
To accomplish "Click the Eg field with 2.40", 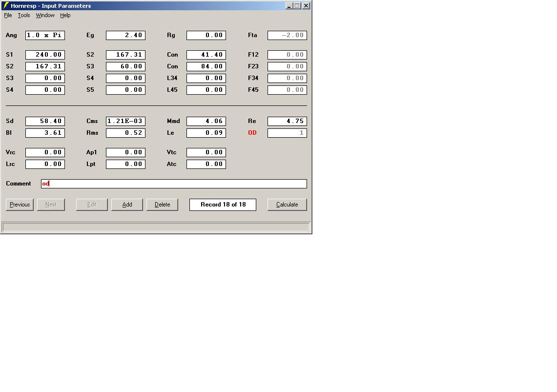I will tap(126, 35).
